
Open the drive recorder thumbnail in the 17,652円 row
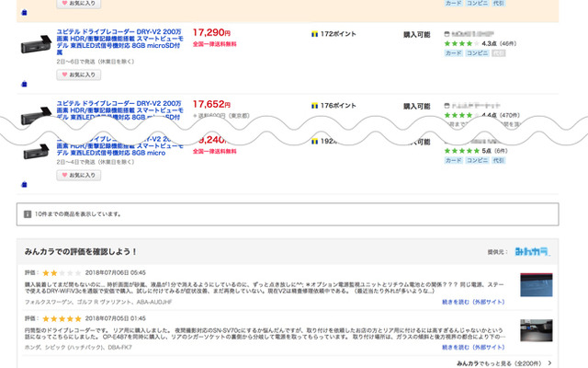tap(36, 115)
